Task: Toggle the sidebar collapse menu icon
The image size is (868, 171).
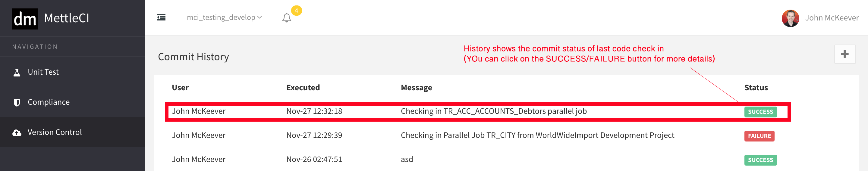Action: tap(161, 17)
